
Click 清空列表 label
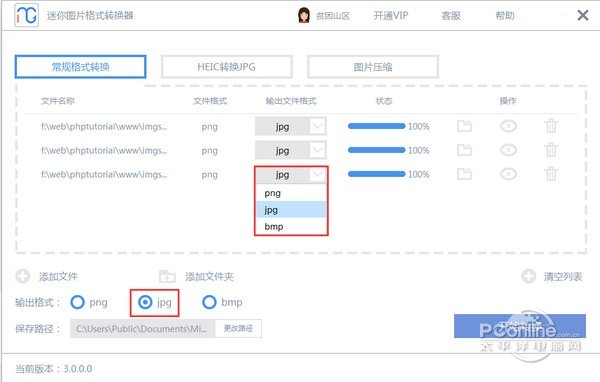(x=563, y=276)
